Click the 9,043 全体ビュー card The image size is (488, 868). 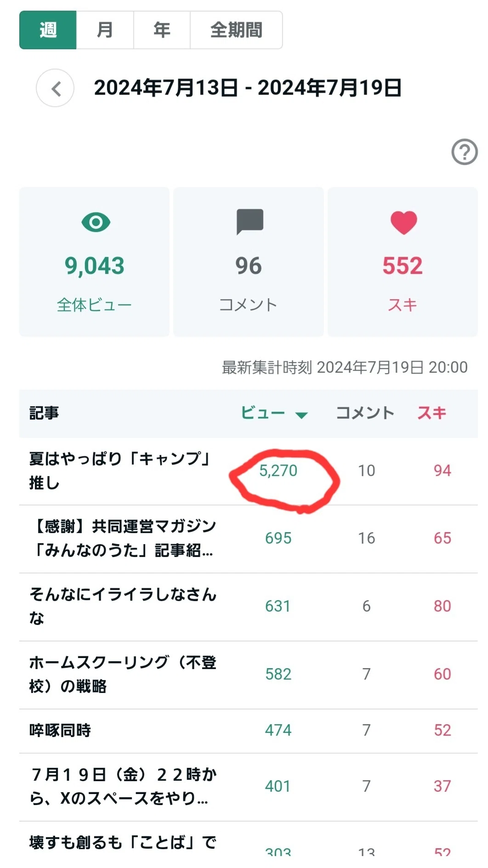pyautogui.click(x=94, y=261)
